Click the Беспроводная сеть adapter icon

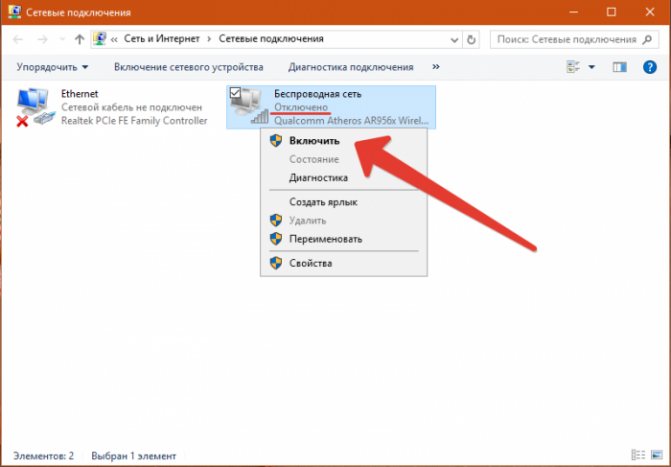click(249, 107)
